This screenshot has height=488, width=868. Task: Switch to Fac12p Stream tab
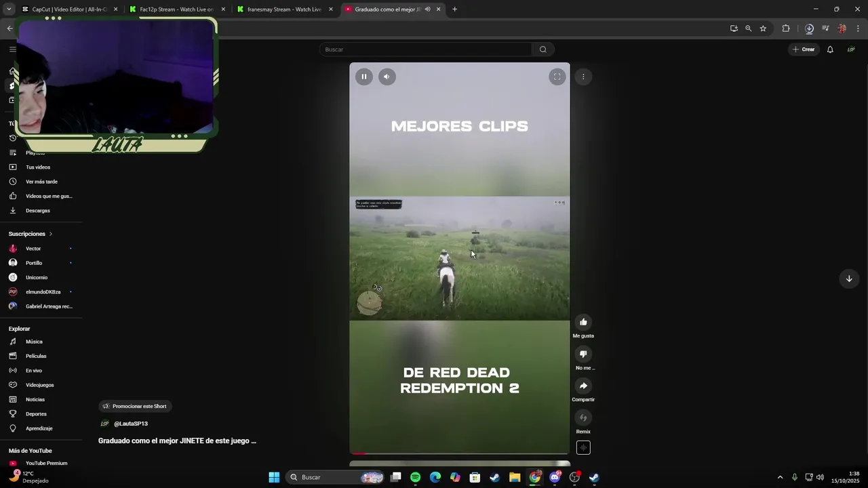(x=176, y=9)
